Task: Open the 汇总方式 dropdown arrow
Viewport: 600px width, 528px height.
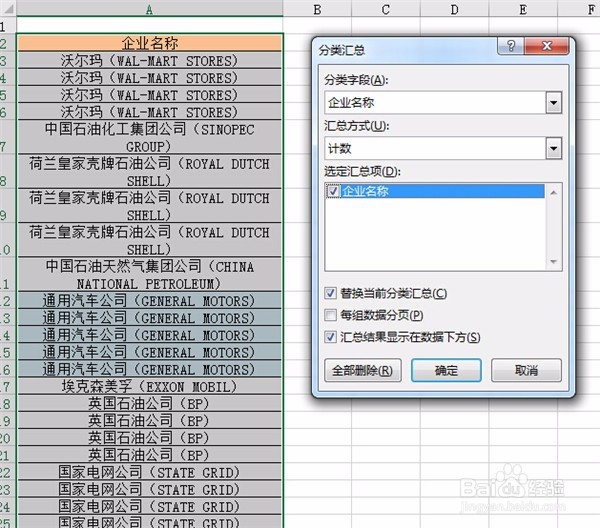Action: 554,148
